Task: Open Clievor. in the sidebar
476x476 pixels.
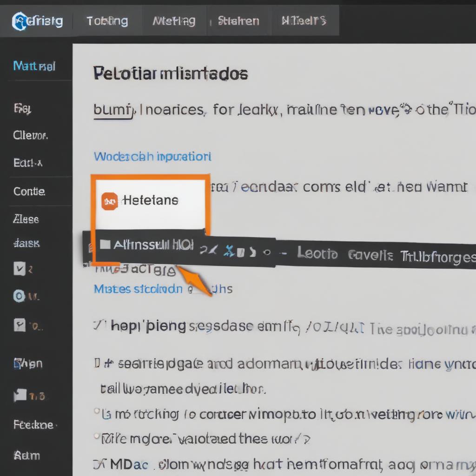Action: (x=30, y=135)
